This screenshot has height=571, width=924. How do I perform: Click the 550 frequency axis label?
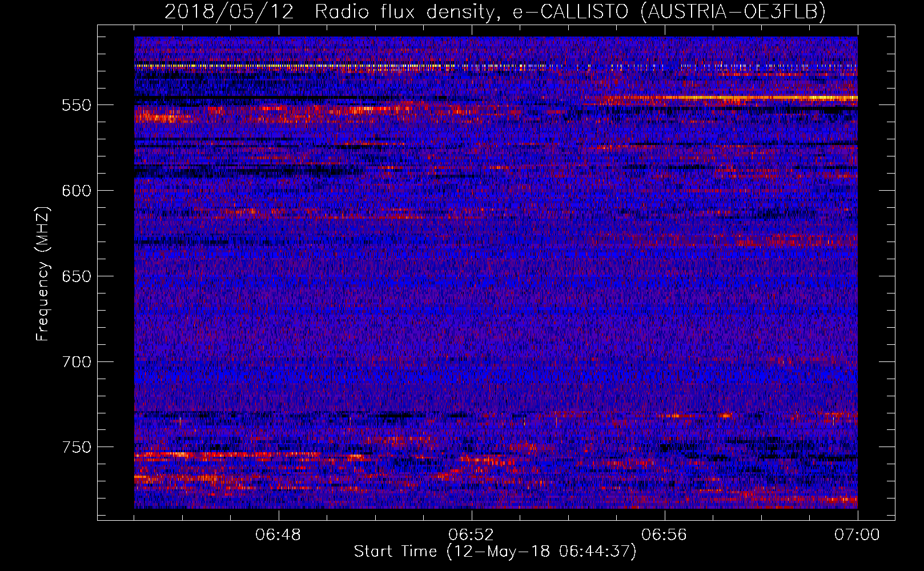(77, 105)
